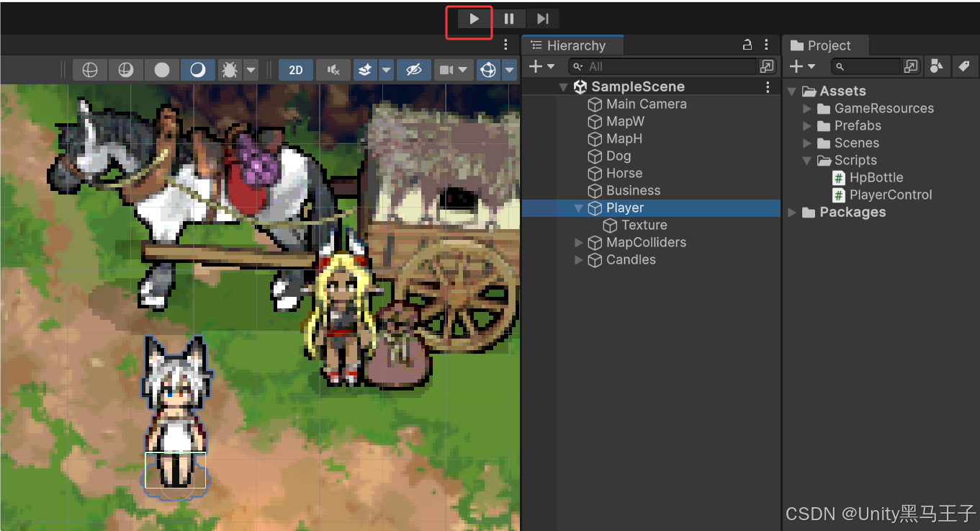Click the GameResources folder icon
The image size is (980, 531).
[824, 109]
